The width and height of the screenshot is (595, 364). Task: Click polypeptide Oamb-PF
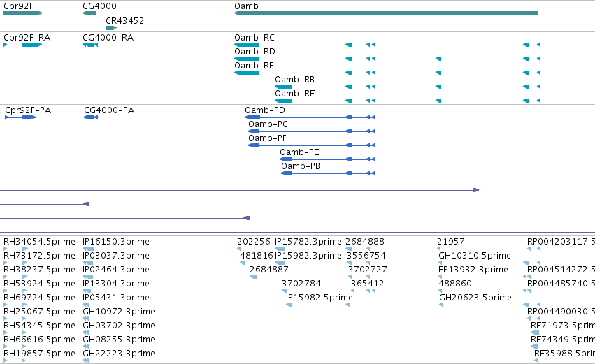point(267,138)
